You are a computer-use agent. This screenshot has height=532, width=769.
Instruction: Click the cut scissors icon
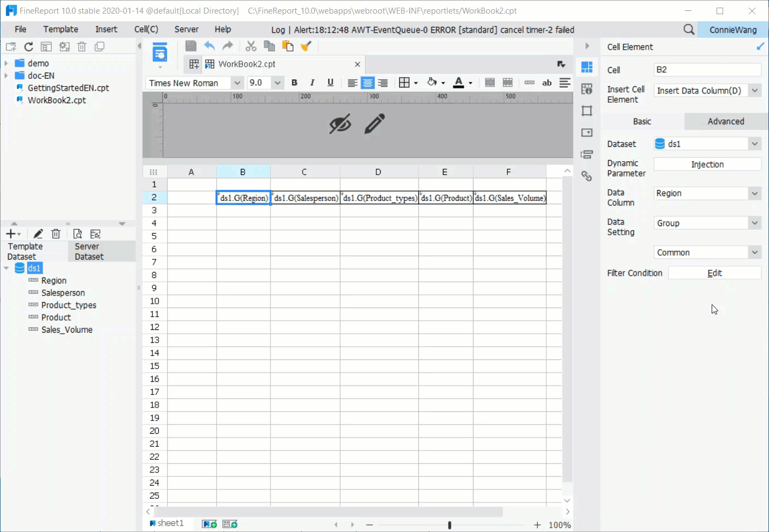[251, 46]
